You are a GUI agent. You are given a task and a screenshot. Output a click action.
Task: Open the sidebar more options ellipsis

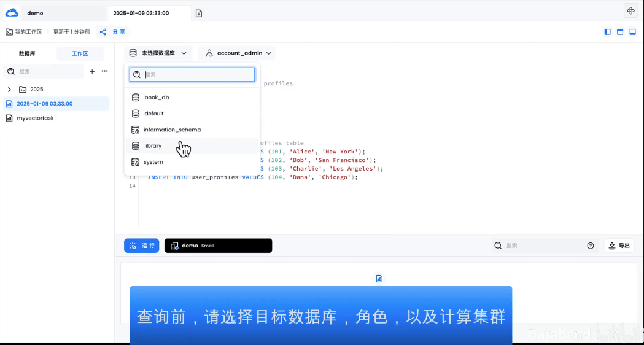point(104,72)
